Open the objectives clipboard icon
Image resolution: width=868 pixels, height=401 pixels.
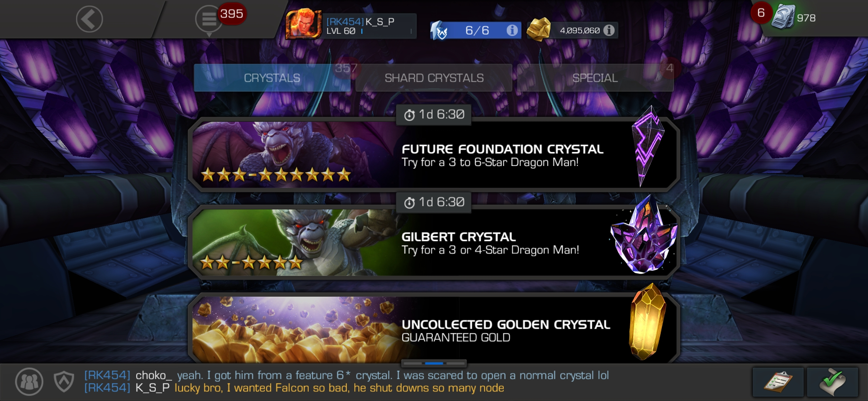778,382
